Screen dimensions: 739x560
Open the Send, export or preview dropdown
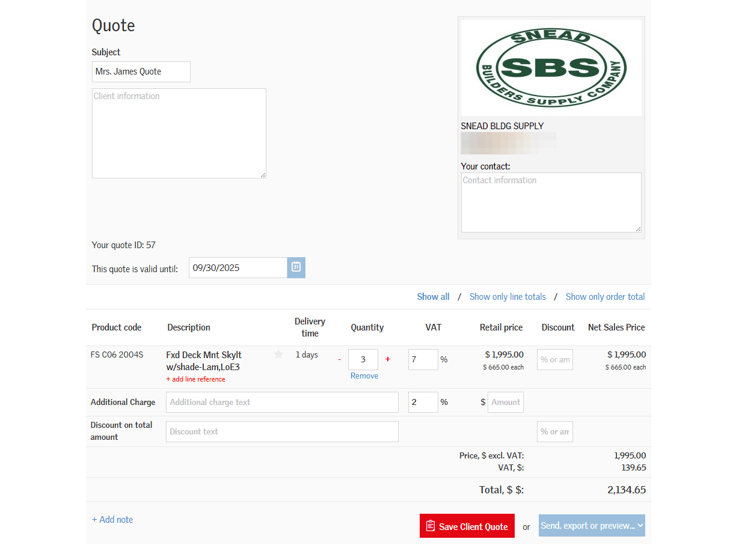[x=592, y=526]
